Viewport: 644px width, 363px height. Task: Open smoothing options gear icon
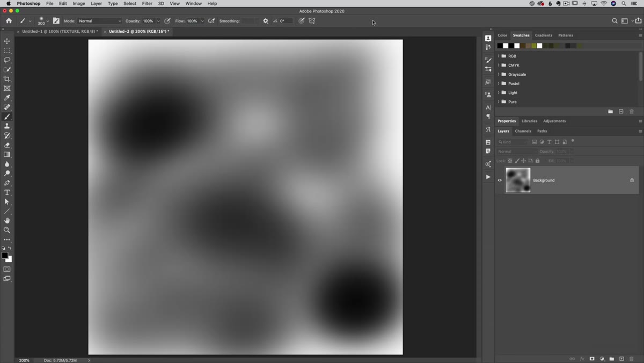266,21
